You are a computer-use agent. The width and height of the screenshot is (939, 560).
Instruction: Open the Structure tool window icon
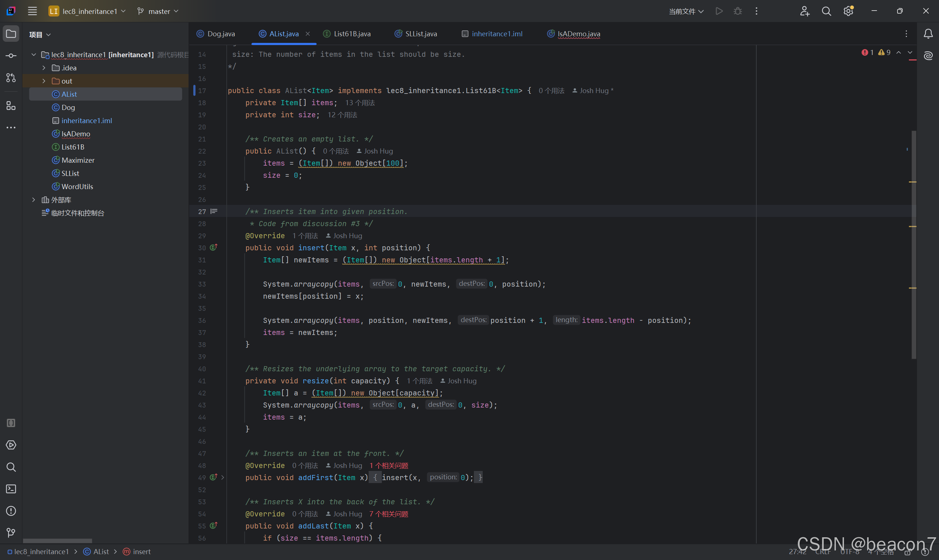click(x=11, y=106)
